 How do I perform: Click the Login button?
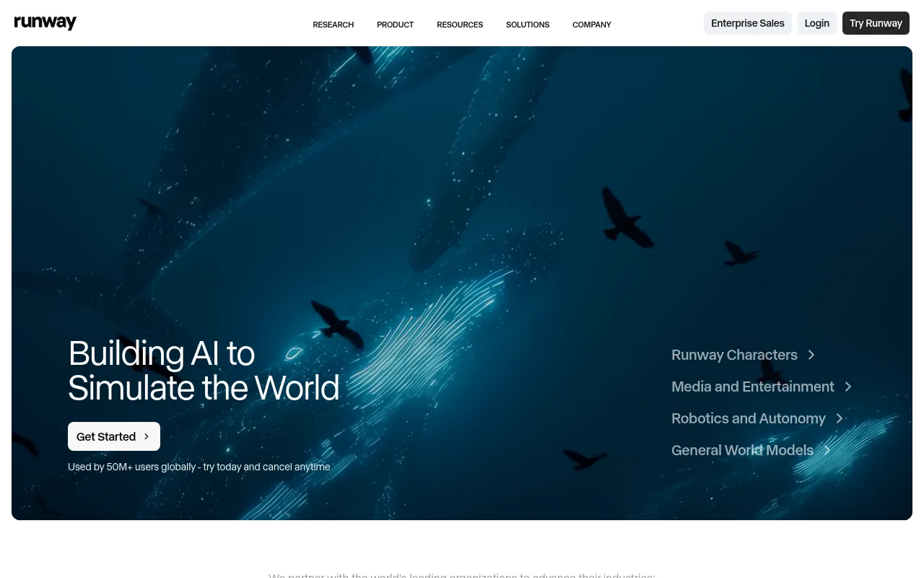(817, 23)
